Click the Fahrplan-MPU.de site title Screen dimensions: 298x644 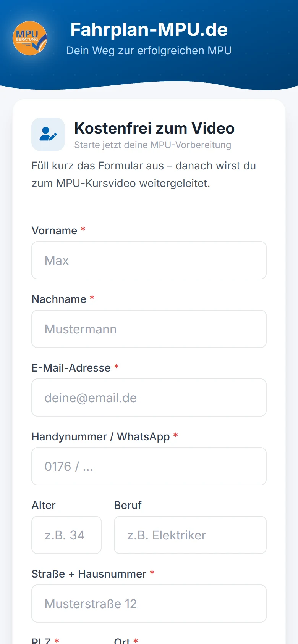click(x=149, y=29)
